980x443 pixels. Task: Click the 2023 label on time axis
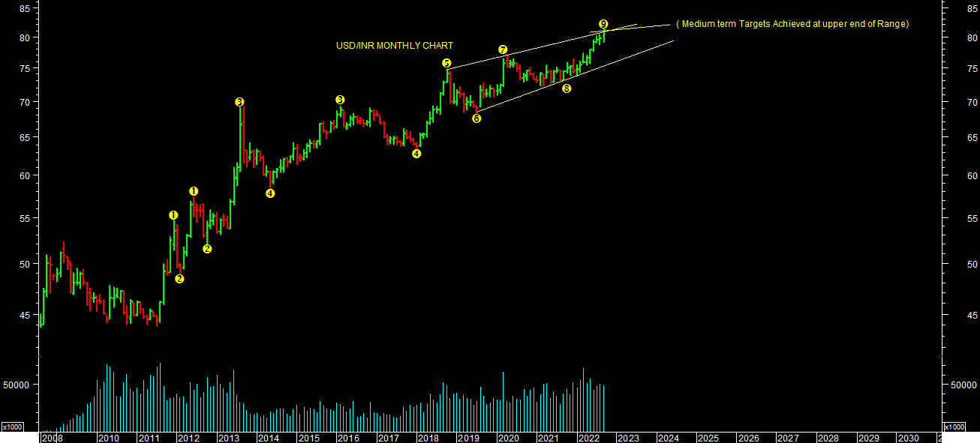(x=627, y=438)
